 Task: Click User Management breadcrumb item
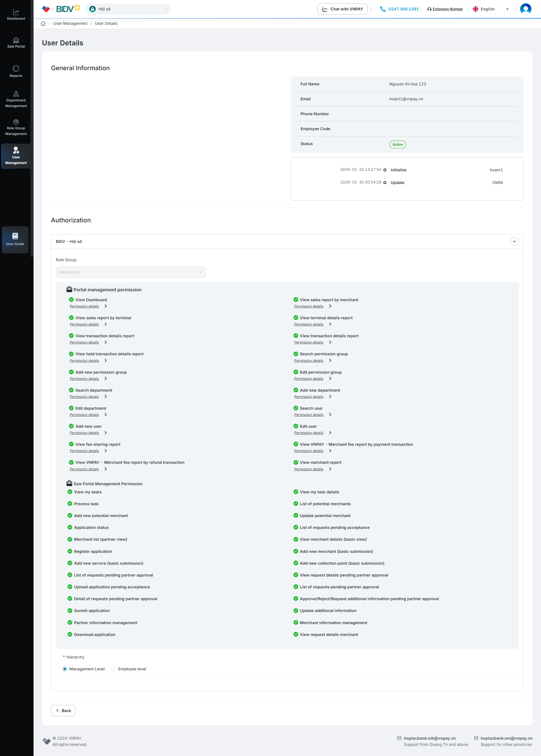click(70, 24)
